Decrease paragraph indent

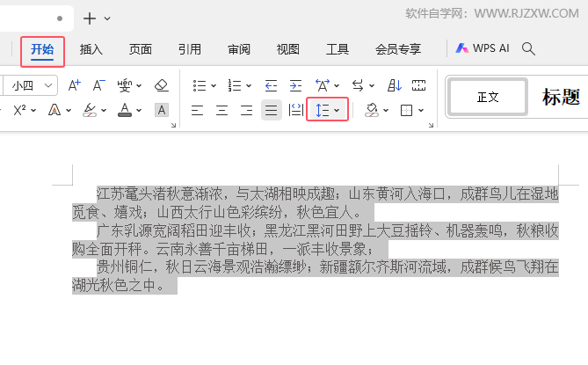(x=271, y=85)
